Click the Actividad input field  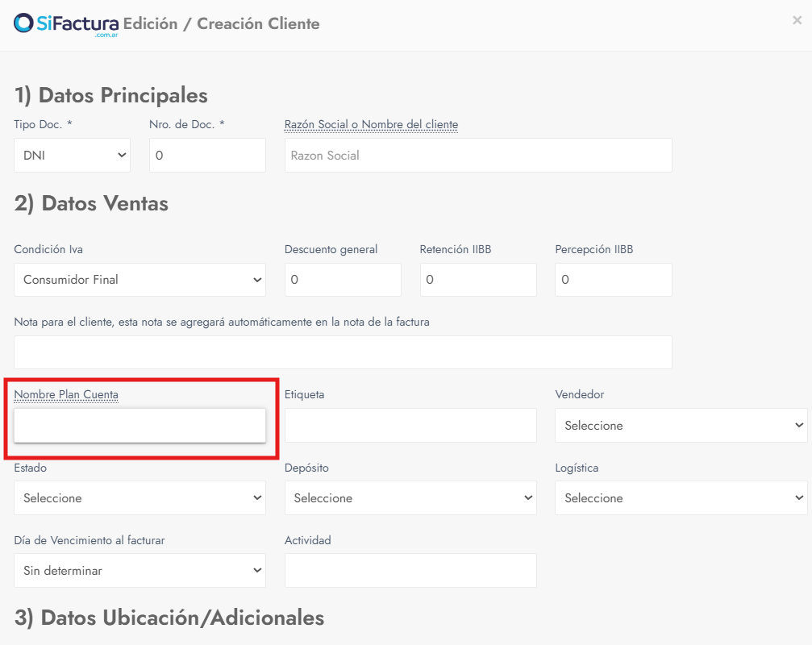coord(410,571)
